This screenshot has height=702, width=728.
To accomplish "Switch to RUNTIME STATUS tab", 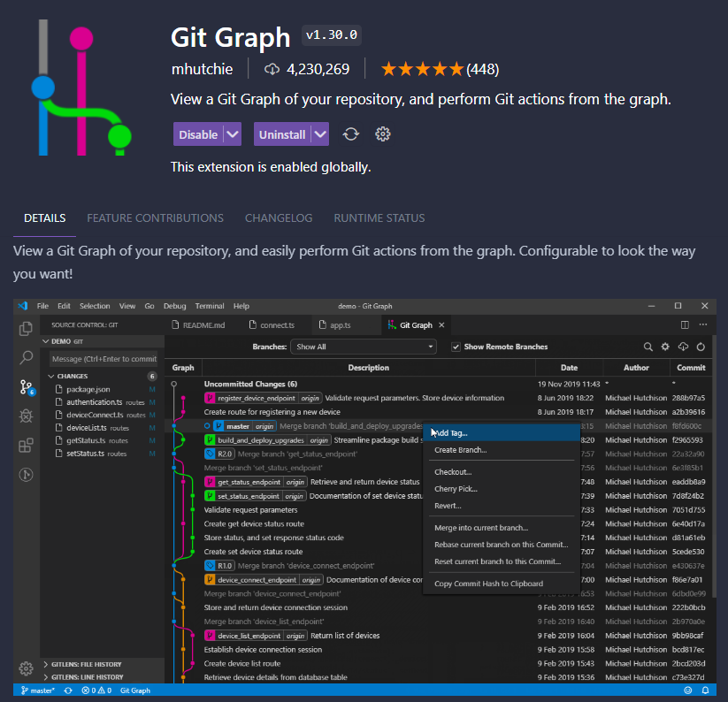I will (379, 218).
